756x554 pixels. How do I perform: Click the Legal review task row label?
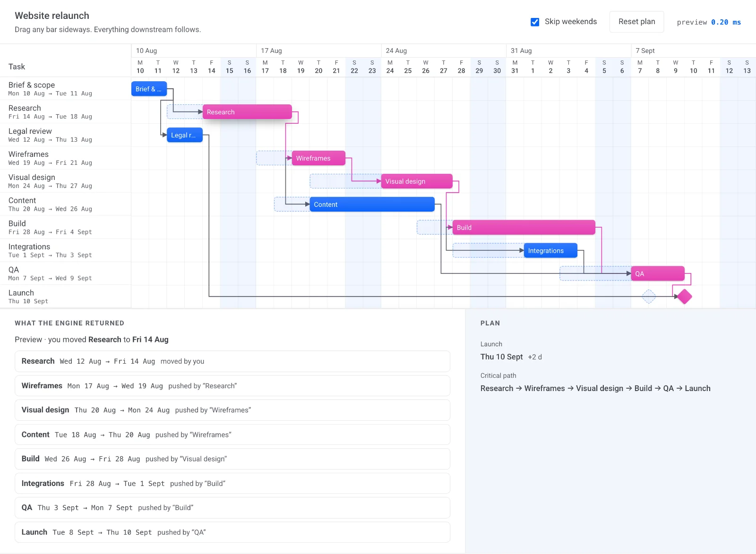click(x=65, y=135)
